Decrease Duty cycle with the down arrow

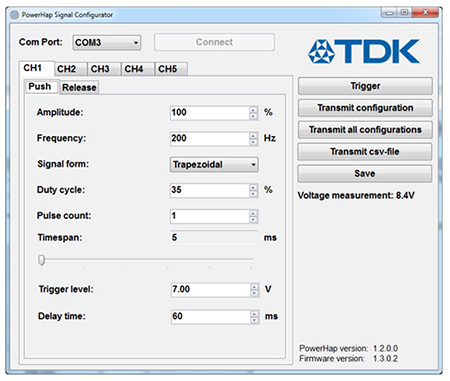click(253, 194)
